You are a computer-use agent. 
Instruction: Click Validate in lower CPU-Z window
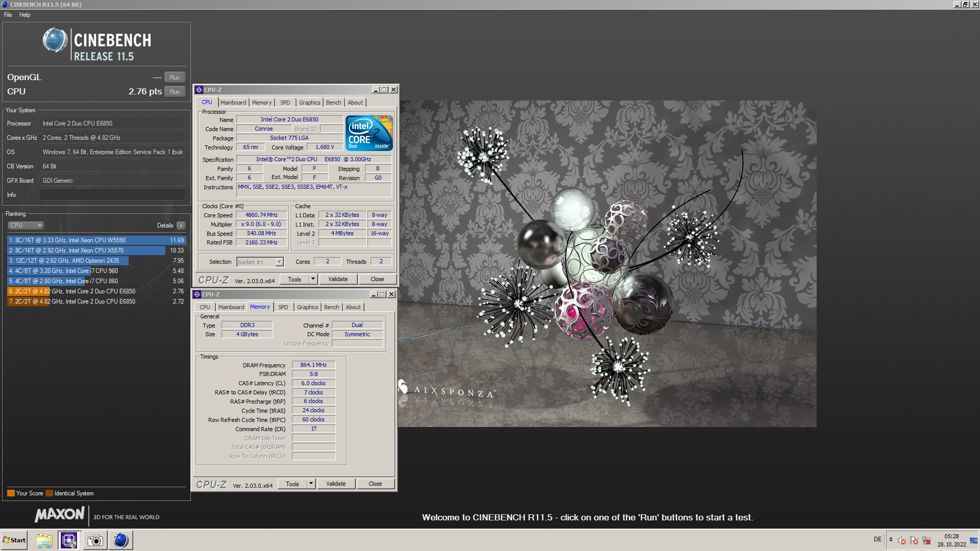336,484
